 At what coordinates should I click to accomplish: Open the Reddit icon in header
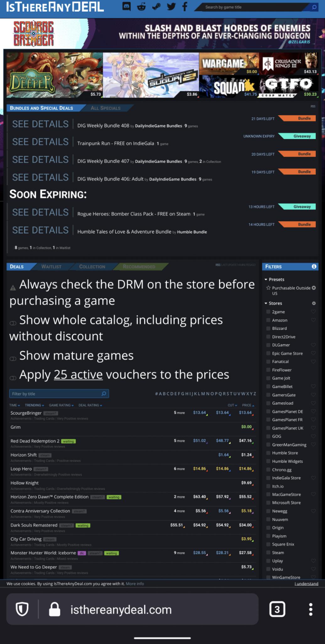point(142,7)
